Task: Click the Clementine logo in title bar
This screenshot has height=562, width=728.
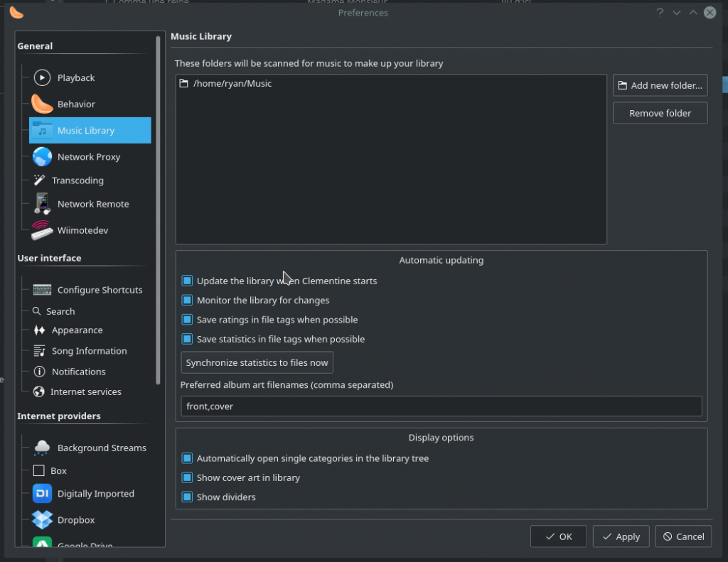Action: coord(16,13)
